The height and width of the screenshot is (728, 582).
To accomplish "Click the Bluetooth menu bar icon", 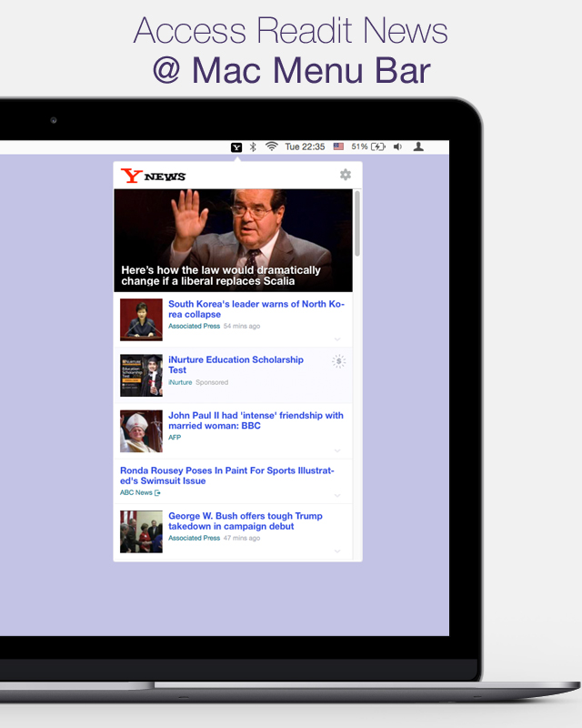I will click(x=253, y=147).
